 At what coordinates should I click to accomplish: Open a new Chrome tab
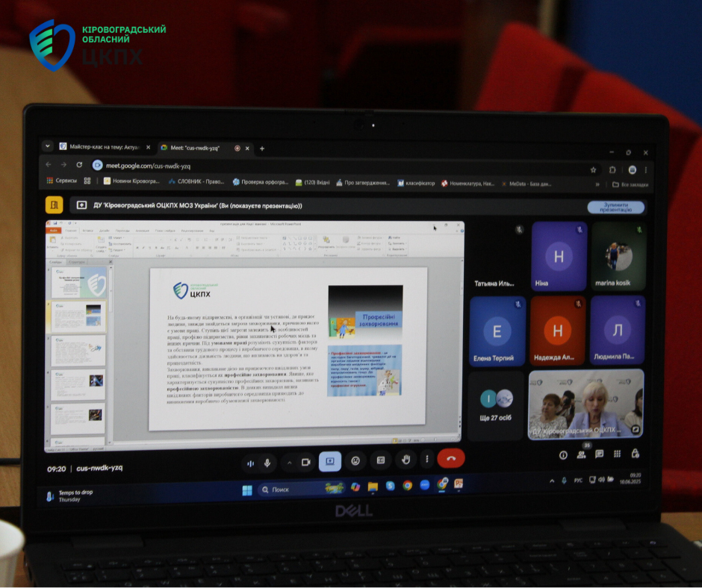[261, 148]
